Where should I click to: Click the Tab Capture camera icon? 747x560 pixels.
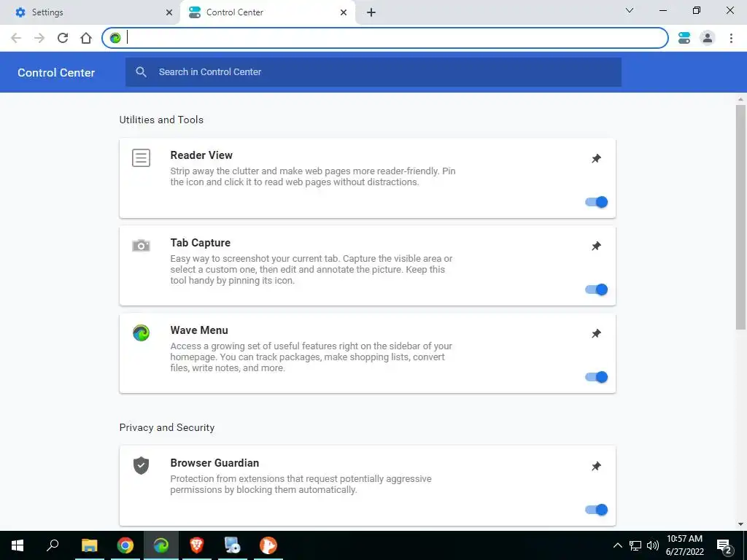pos(141,245)
